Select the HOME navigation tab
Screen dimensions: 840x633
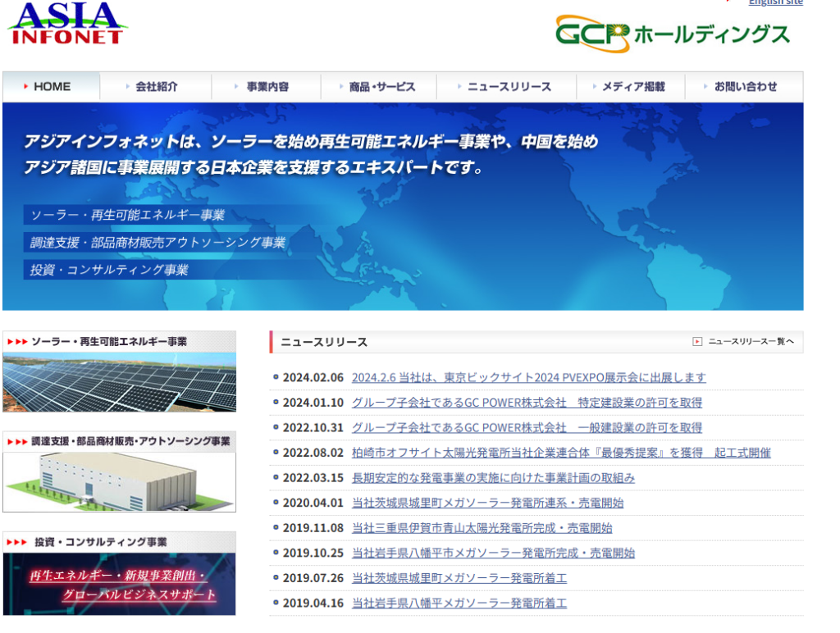pos(52,86)
